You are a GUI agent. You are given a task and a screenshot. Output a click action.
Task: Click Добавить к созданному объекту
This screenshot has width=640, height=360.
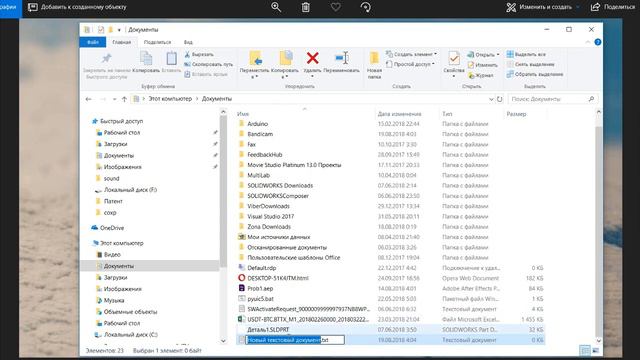pos(78,7)
